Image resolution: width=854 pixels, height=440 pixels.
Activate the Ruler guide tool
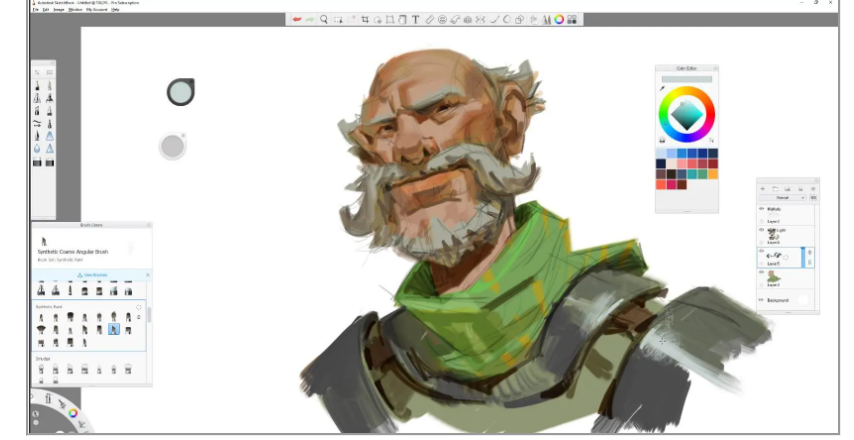click(x=429, y=20)
